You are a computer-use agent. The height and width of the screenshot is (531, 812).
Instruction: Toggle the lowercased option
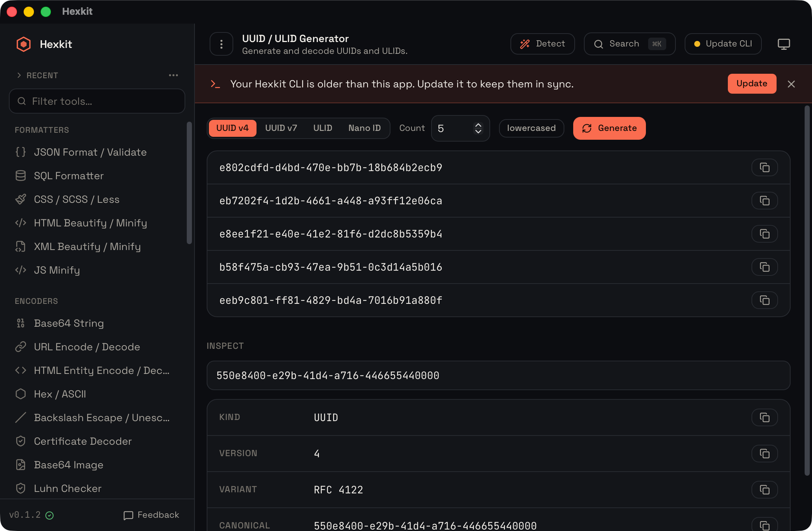531,128
